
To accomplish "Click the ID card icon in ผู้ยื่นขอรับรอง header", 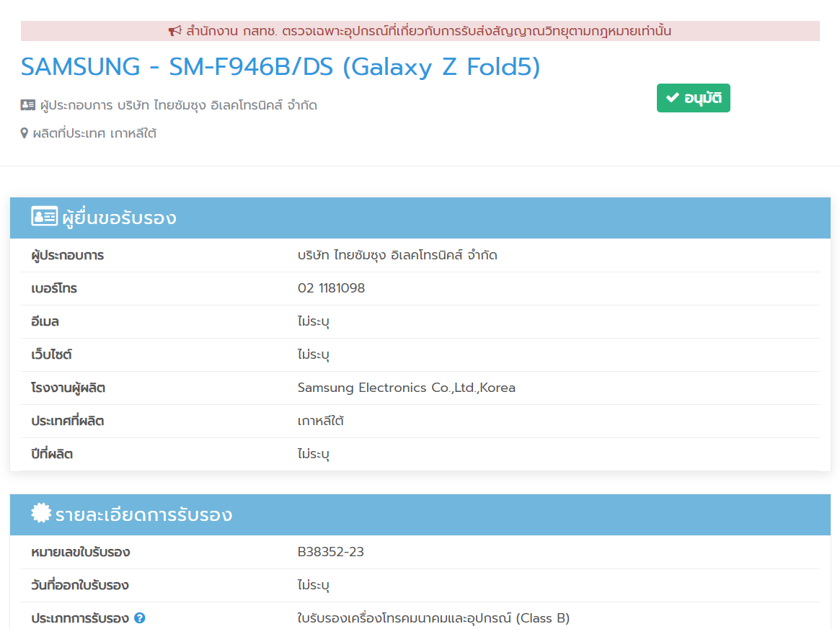I will 44,217.
